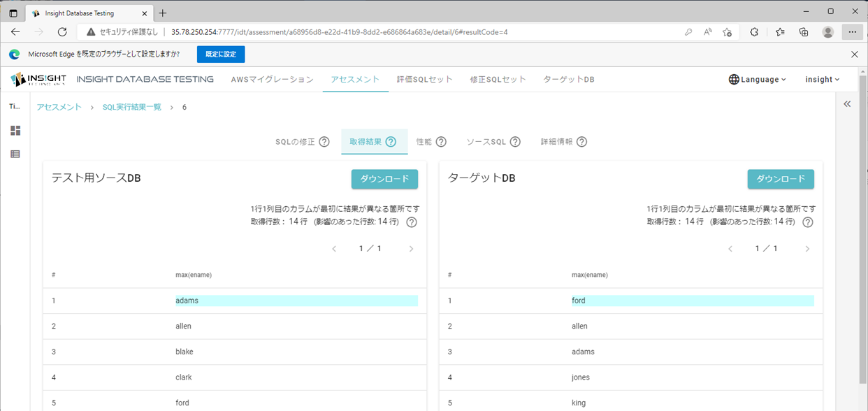Image resolution: width=868 pixels, height=411 pixels.
Task: Open browser extensions puzzle icon
Action: (x=754, y=32)
